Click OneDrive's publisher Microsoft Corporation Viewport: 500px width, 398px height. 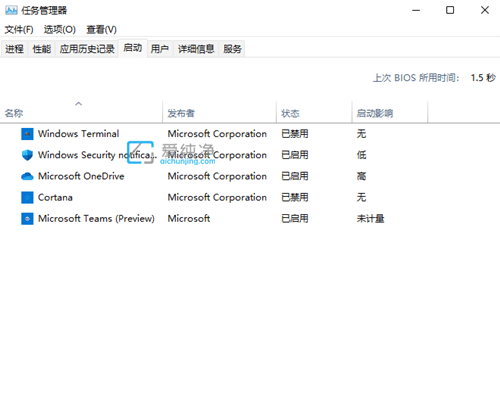pos(217,176)
